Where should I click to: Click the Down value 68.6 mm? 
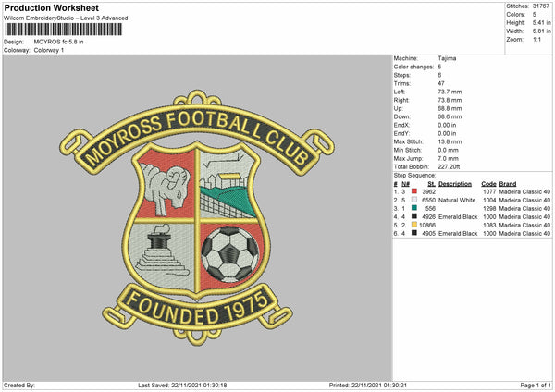tap(450, 116)
